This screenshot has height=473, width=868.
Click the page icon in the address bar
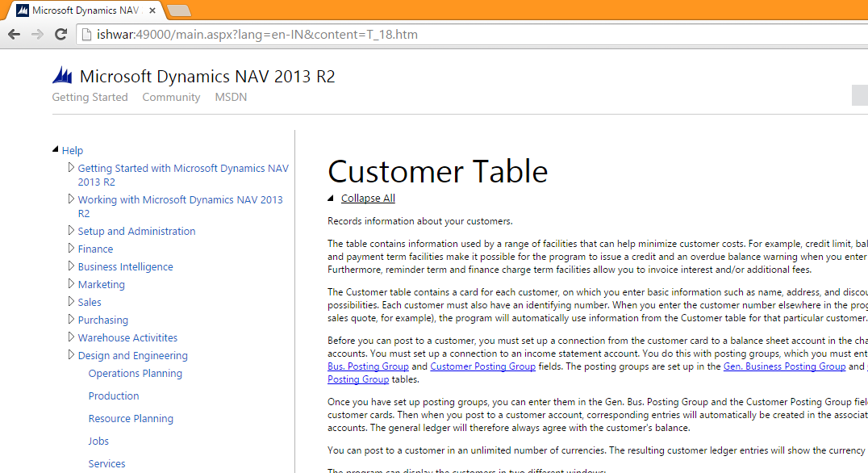[x=86, y=35]
